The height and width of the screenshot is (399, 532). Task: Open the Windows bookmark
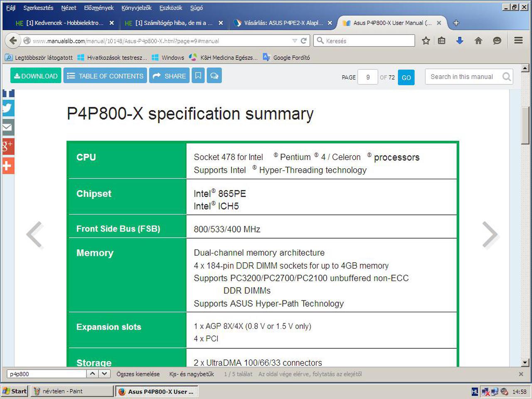168,57
